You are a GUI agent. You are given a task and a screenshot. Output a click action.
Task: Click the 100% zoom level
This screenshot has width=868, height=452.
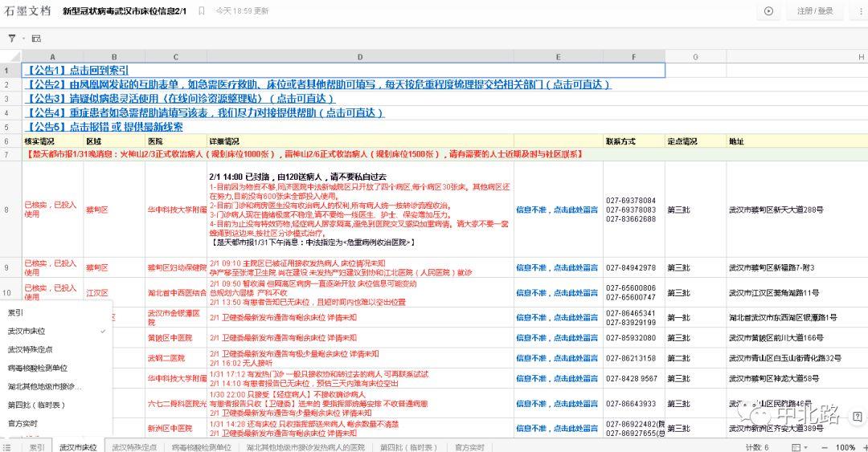[x=845, y=447]
